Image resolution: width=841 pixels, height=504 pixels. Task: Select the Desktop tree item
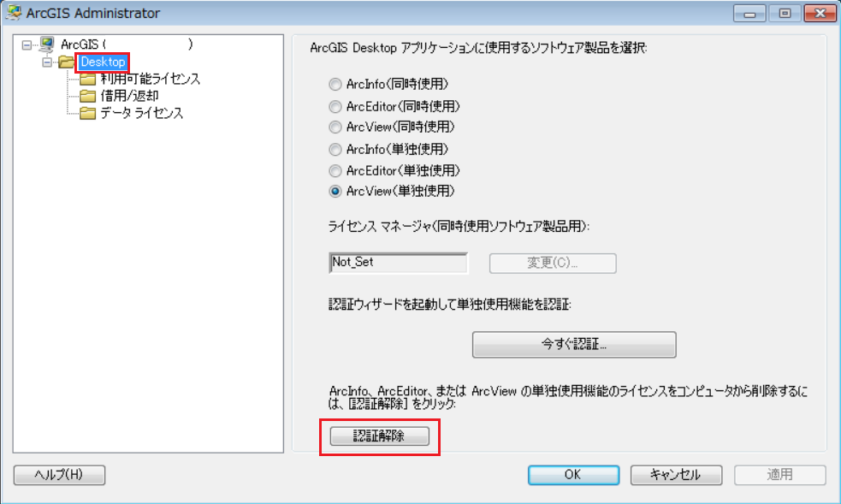[x=103, y=62]
